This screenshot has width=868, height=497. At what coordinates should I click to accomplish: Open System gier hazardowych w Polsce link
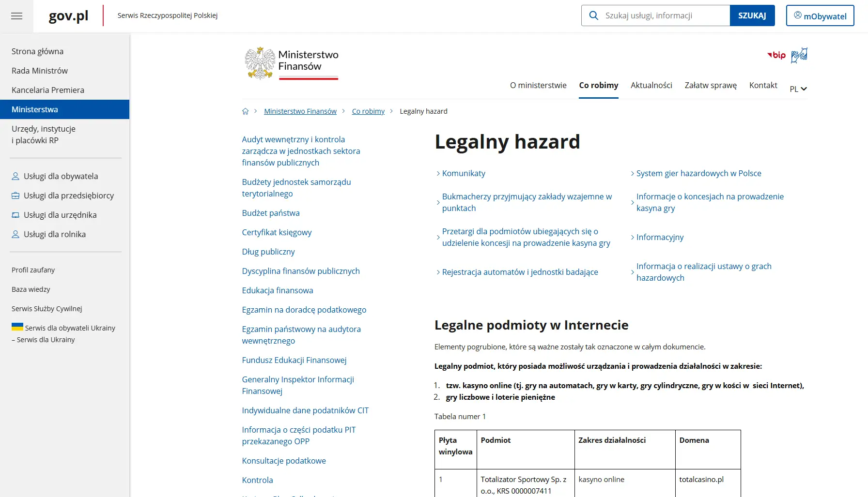pyautogui.click(x=699, y=173)
